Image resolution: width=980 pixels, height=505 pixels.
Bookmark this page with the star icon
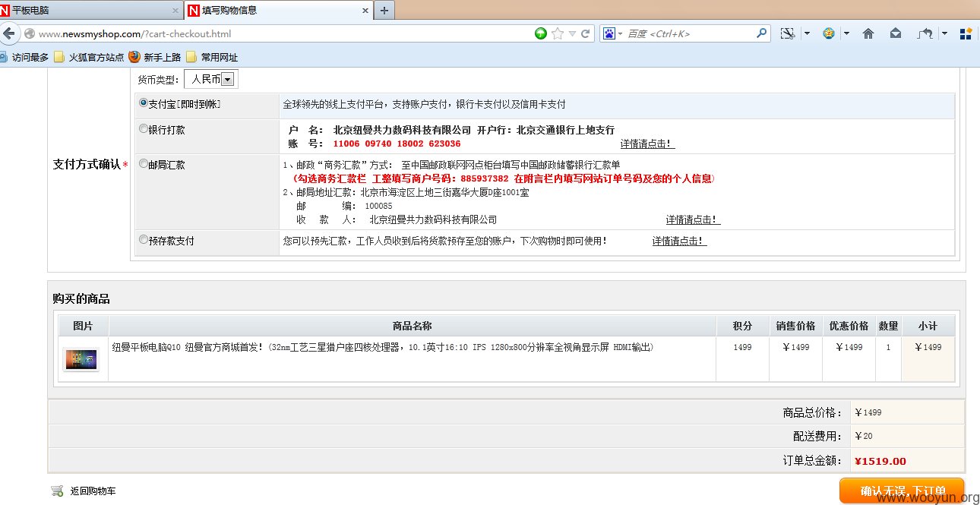(558, 33)
